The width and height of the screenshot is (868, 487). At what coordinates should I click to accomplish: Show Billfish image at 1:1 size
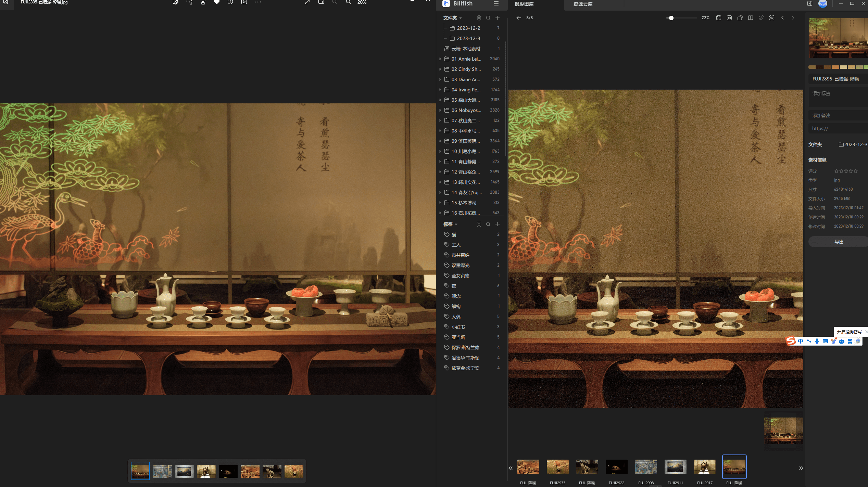[729, 18]
